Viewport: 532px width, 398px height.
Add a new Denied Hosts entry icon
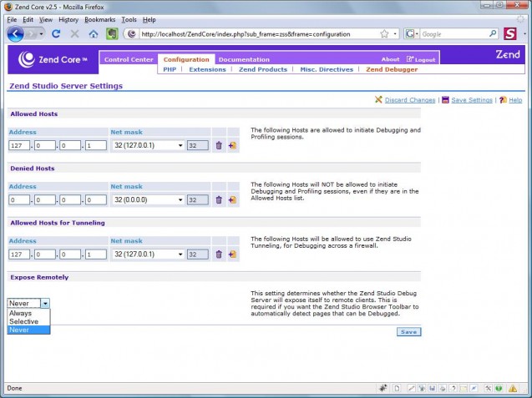(x=232, y=199)
